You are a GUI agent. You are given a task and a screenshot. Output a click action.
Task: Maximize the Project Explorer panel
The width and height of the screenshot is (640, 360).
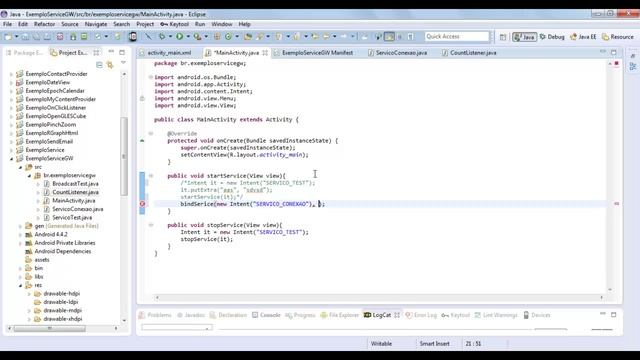point(122,52)
